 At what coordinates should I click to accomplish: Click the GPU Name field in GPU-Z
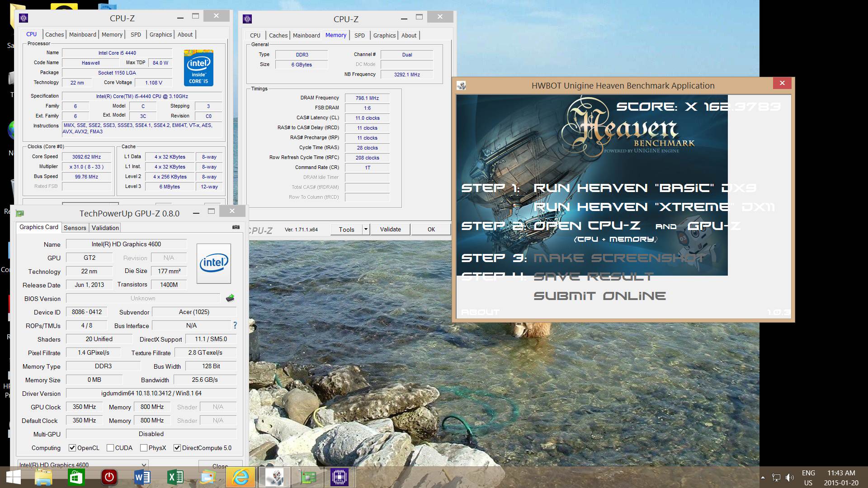(126, 244)
